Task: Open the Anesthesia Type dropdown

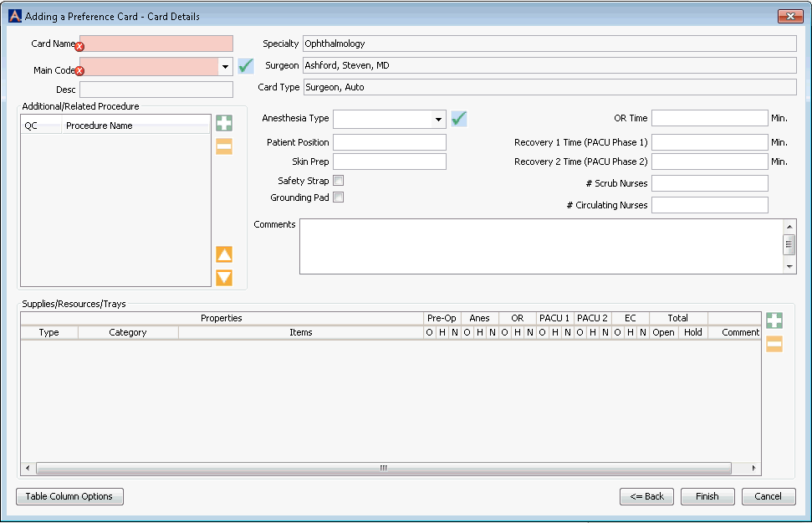Action: click(x=440, y=119)
